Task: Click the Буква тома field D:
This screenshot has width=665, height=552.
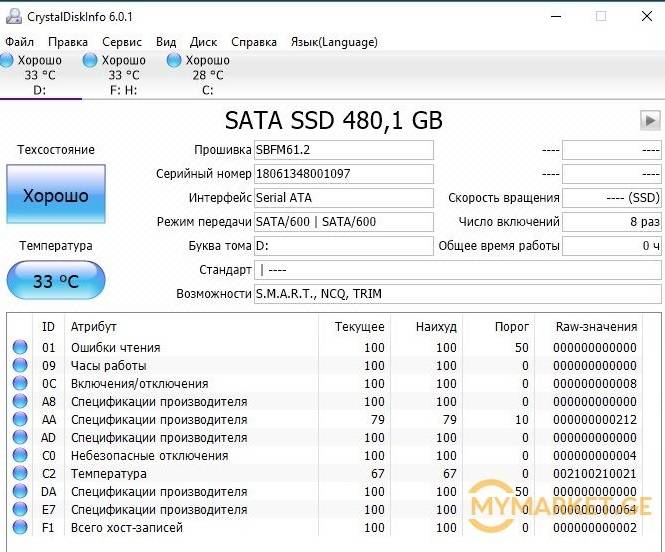Action: [x=344, y=246]
